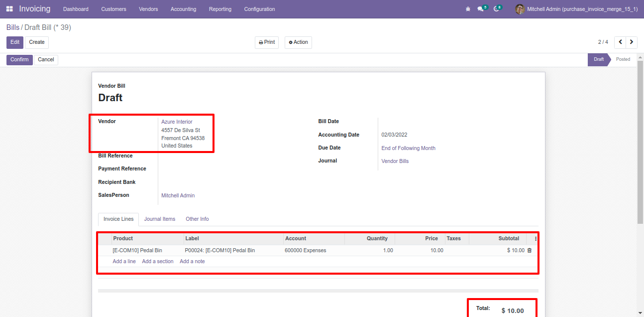Open optional columns menu in lines table
The width and height of the screenshot is (644, 317).
click(x=536, y=239)
